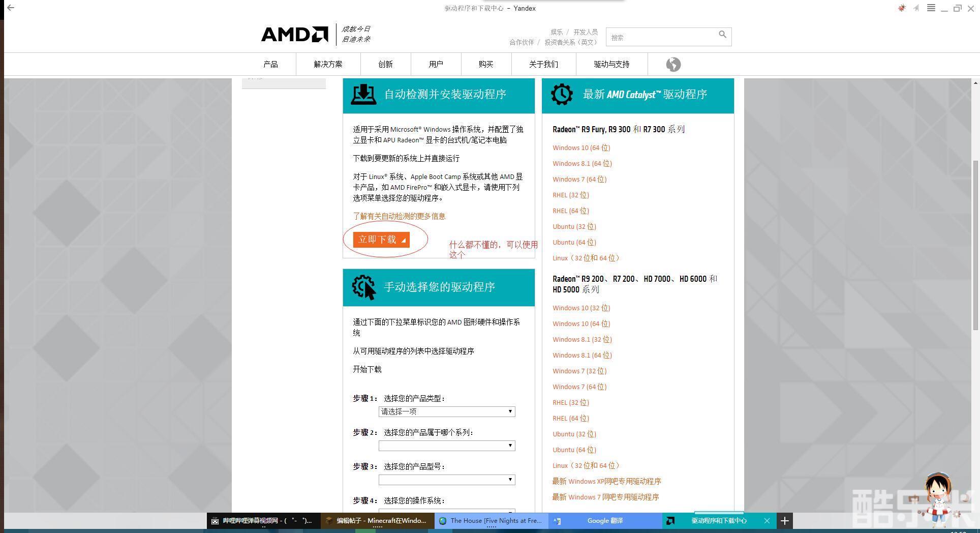Switch to the 哔哩哔哩弹幕视频网 tab
Viewport: 980px width, 533px height.
pos(263,520)
